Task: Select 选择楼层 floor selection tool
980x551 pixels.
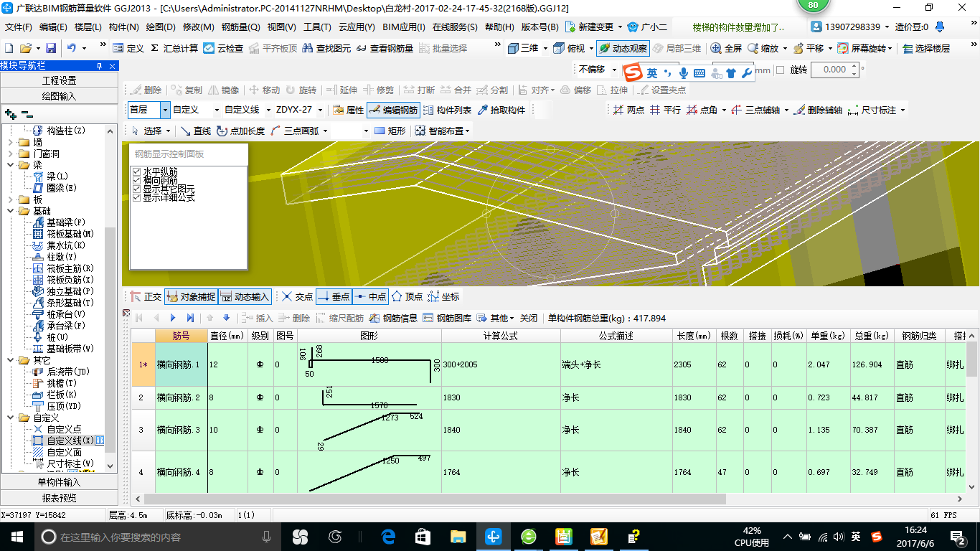Action: click(x=926, y=48)
